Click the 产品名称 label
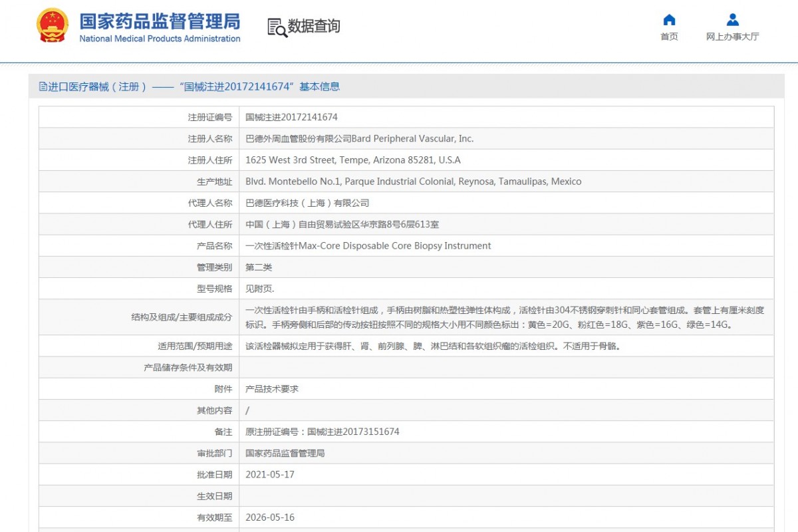The width and height of the screenshot is (798, 532). (x=215, y=245)
